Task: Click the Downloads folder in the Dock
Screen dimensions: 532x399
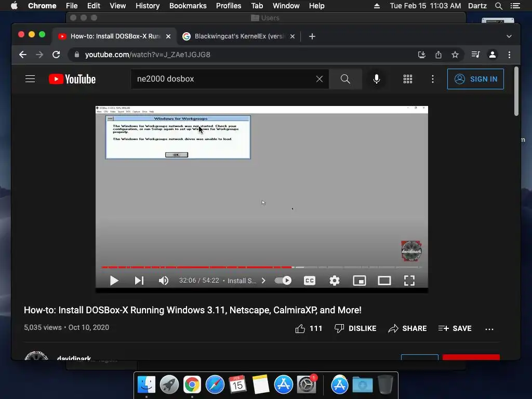Action: point(362,385)
